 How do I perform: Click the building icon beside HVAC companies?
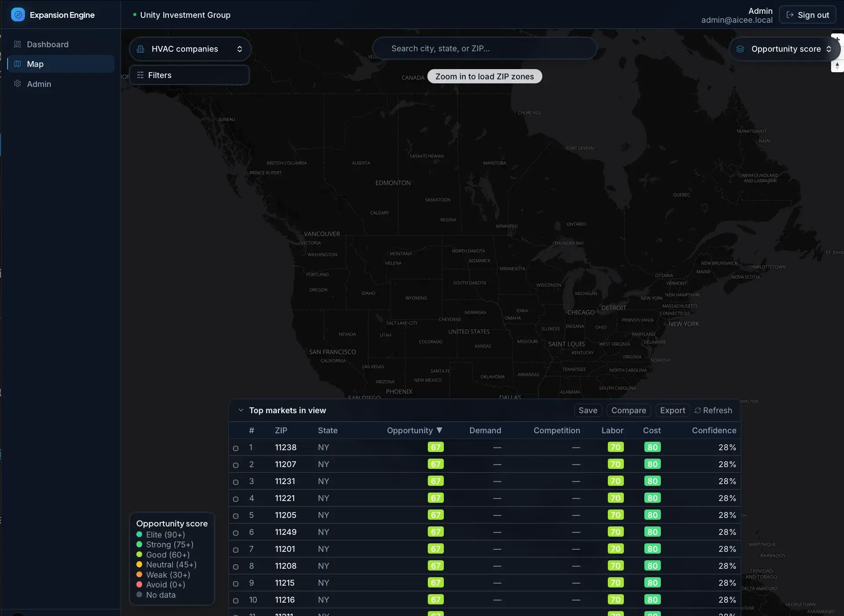coord(140,49)
